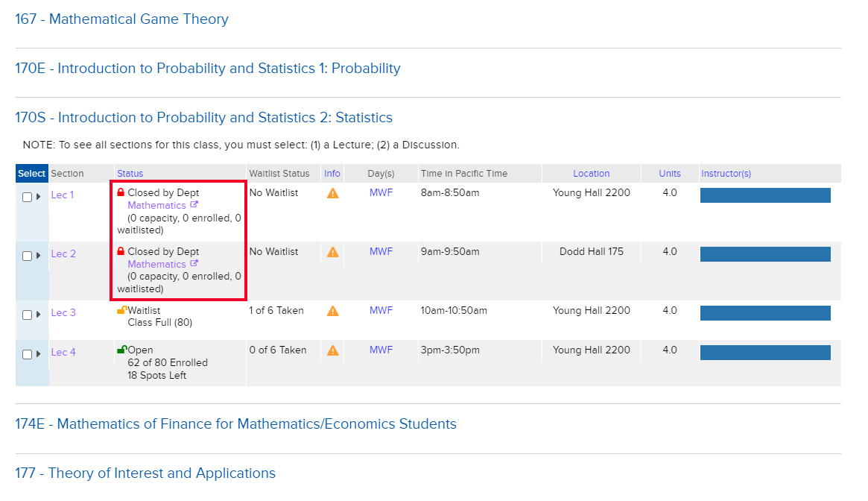Collapse 170S Introduction to Statistics course
Image resolution: width=868 pixels, height=501 pixels.
point(203,118)
